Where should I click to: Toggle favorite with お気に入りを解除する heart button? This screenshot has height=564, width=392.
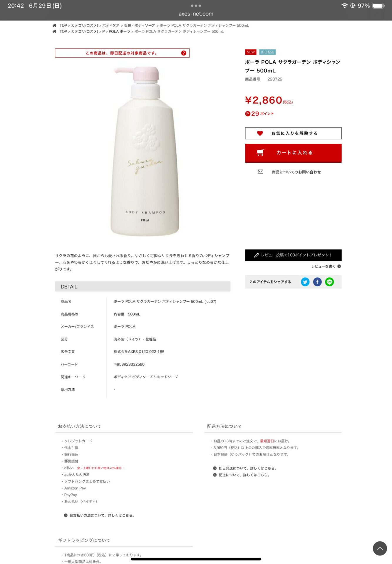pyautogui.click(x=293, y=133)
